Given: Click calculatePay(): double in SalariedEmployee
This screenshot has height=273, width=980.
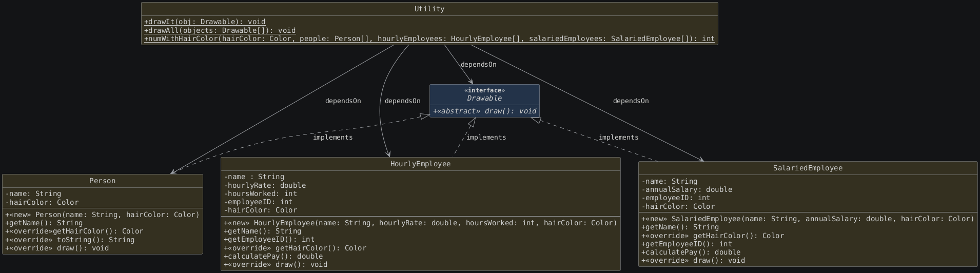Looking at the screenshot, I should click(x=691, y=252).
